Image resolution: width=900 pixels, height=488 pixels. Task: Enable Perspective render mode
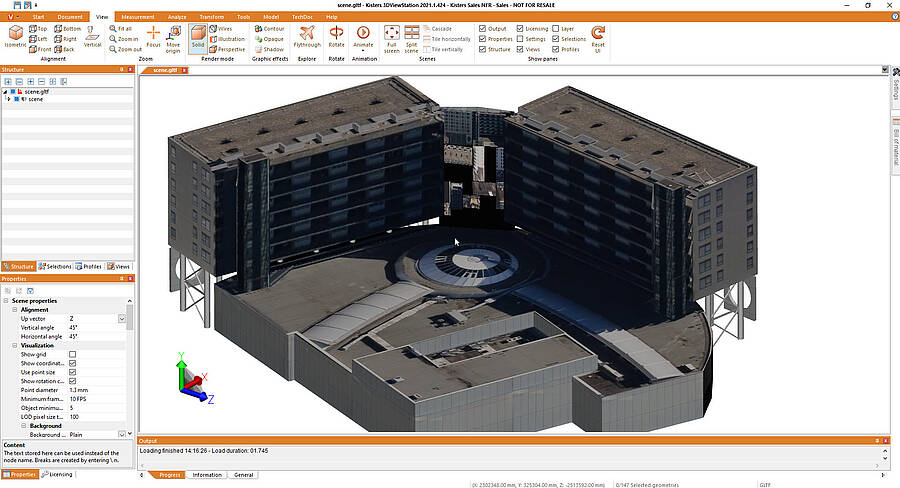point(227,49)
